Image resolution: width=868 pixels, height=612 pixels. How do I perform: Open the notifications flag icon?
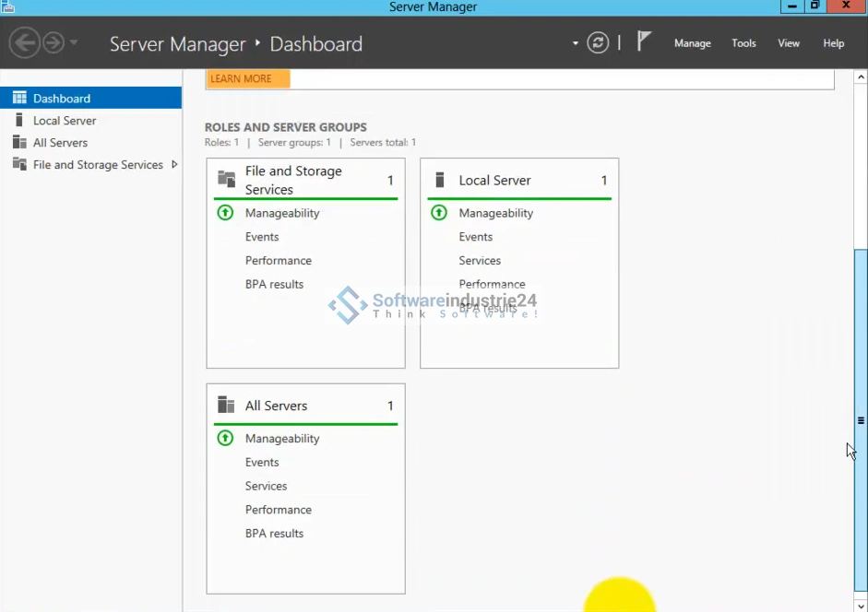[644, 41]
